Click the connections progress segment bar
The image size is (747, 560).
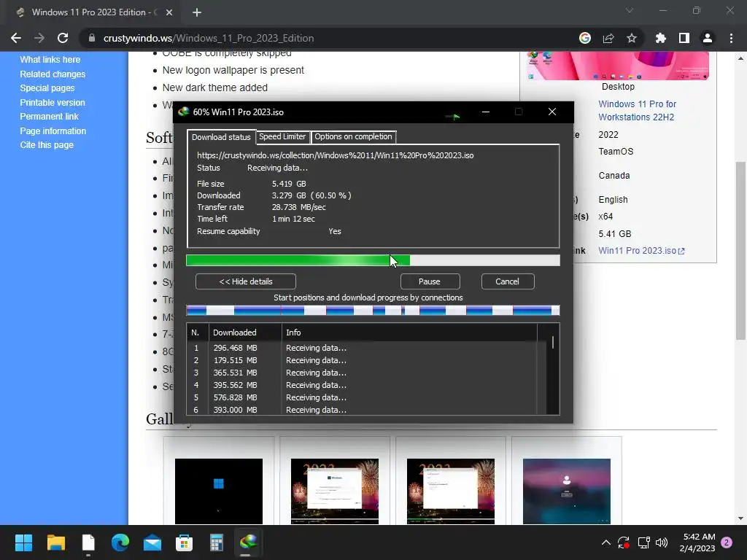[x=373, y=311]
